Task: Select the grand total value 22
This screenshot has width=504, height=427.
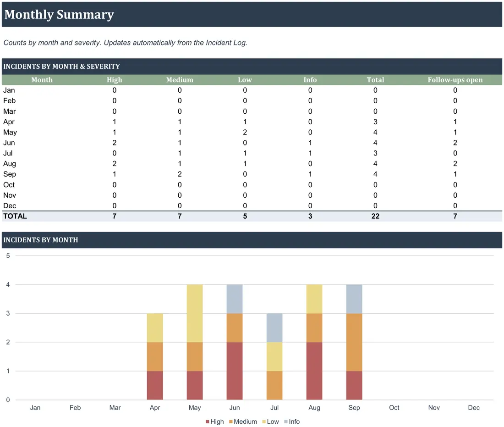Action: [375, 216]
